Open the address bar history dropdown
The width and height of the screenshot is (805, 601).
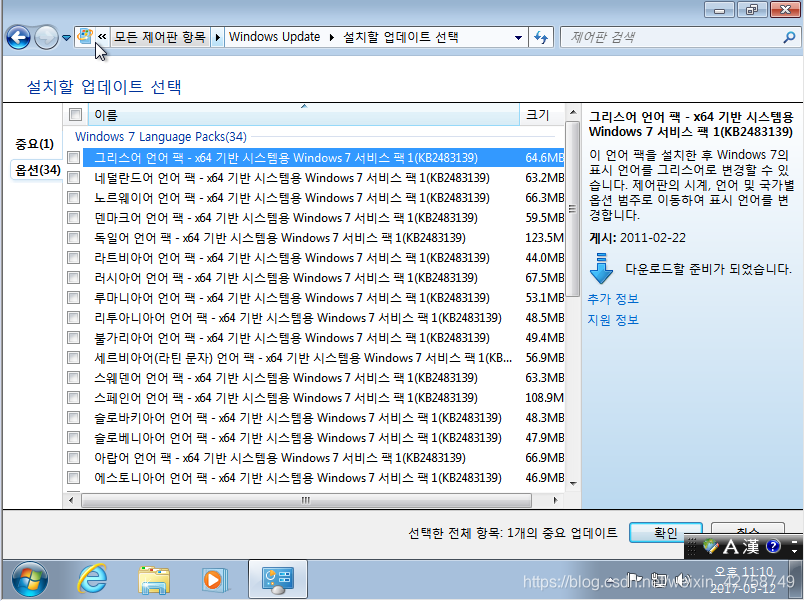pos(519,37)
